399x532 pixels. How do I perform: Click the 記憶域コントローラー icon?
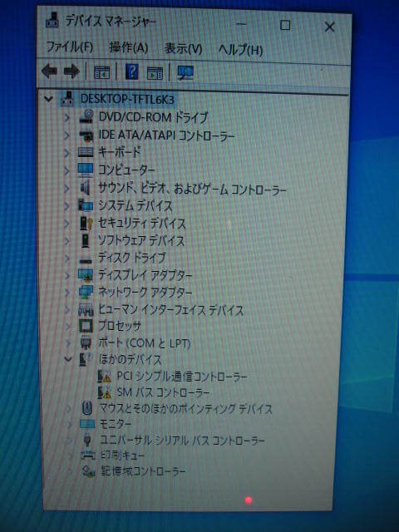coord(89,471)
